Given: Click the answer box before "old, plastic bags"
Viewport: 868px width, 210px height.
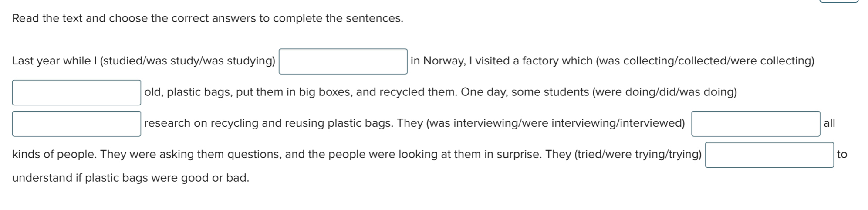Looking at the screenshot, I should point(77,92).
